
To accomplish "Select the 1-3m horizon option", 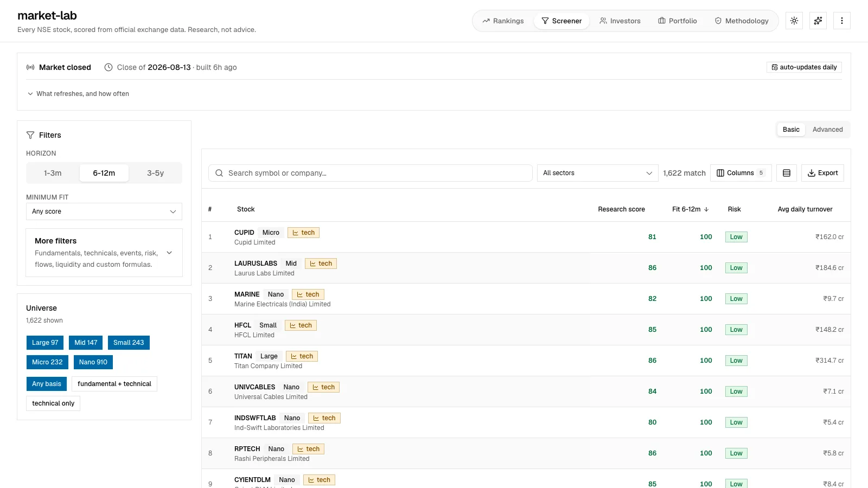I will click(53, 173).
